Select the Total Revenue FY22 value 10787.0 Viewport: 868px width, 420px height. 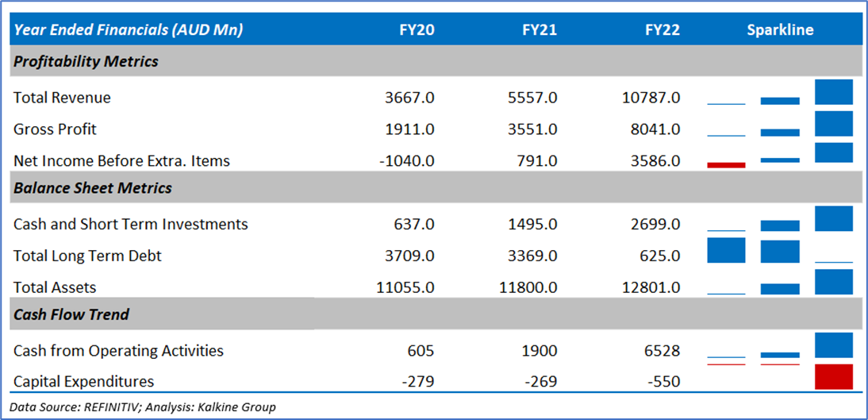(651, 98)
